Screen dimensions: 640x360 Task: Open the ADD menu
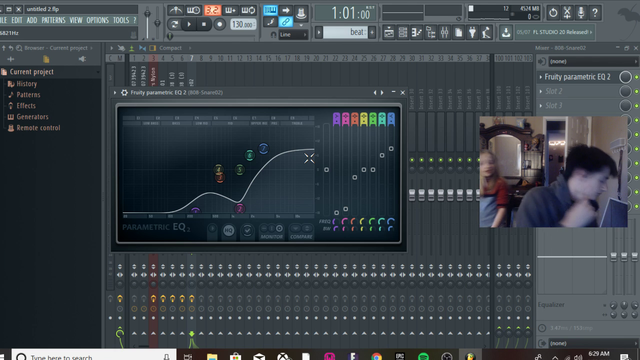(32, 20)
